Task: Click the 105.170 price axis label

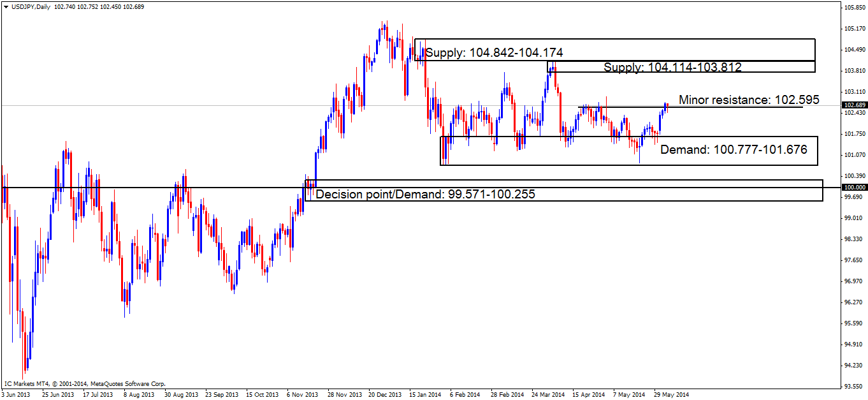Action: (x=853, y=29)
